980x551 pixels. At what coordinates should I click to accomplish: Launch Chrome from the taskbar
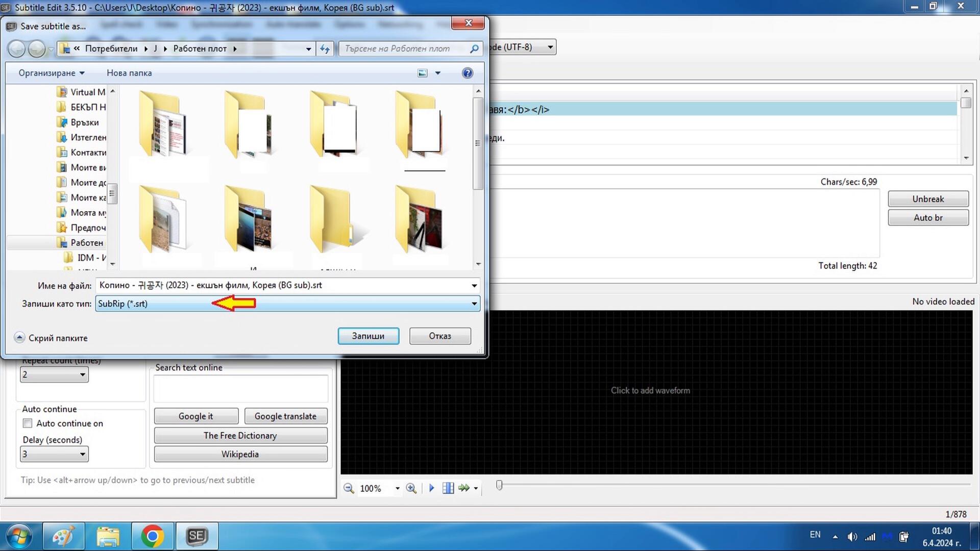153,536
